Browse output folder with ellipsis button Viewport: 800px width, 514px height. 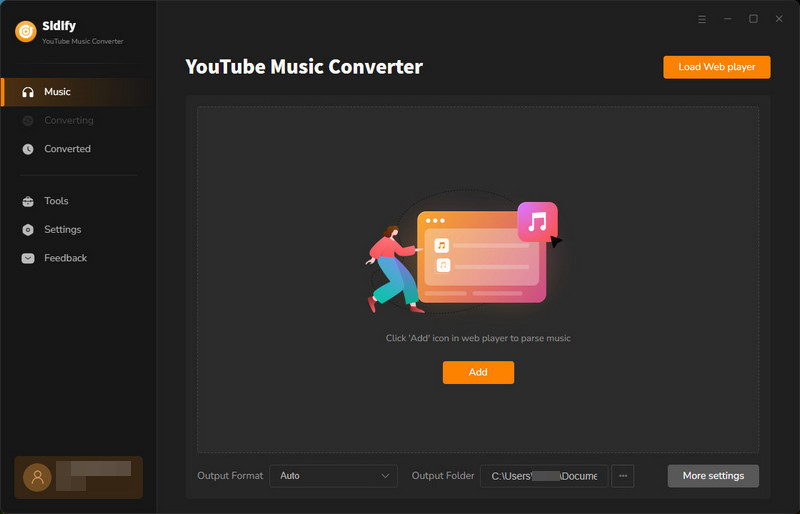point(622,476)
